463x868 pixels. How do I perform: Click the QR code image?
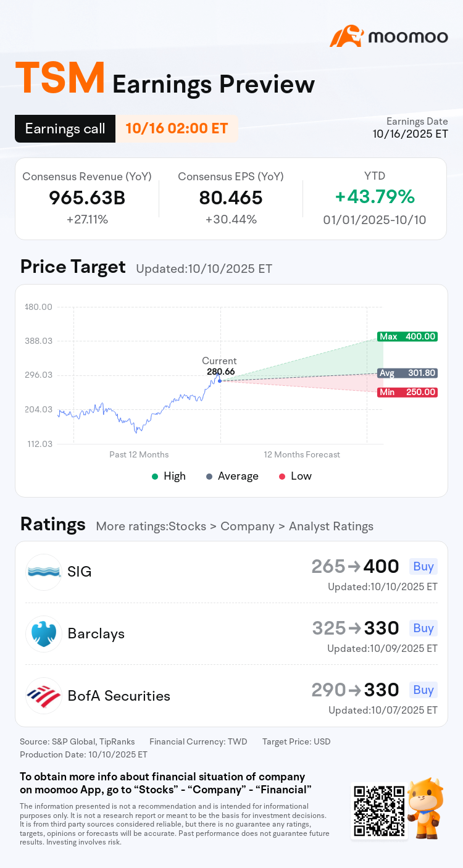pyautogui.click(x=379, y=811)
